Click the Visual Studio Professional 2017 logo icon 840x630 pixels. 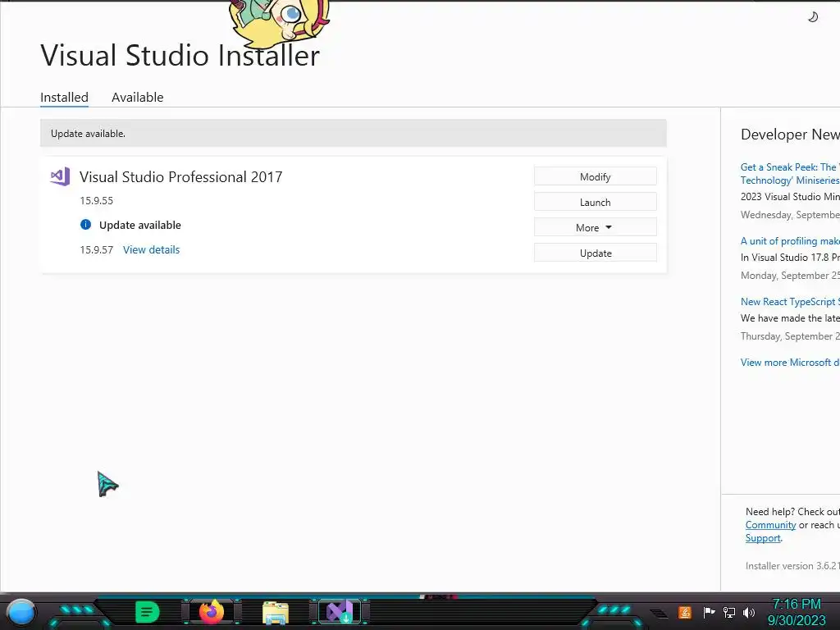point(60,176)
